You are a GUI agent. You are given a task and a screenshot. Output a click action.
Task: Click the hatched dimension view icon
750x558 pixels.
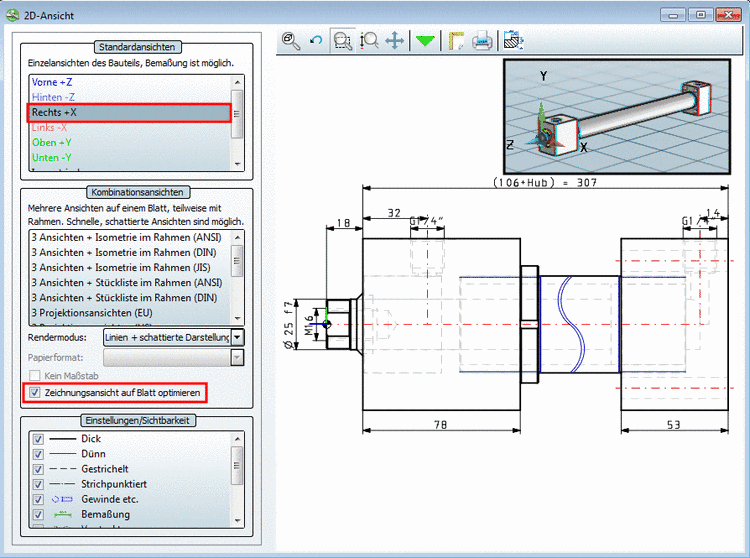(514, 41)
